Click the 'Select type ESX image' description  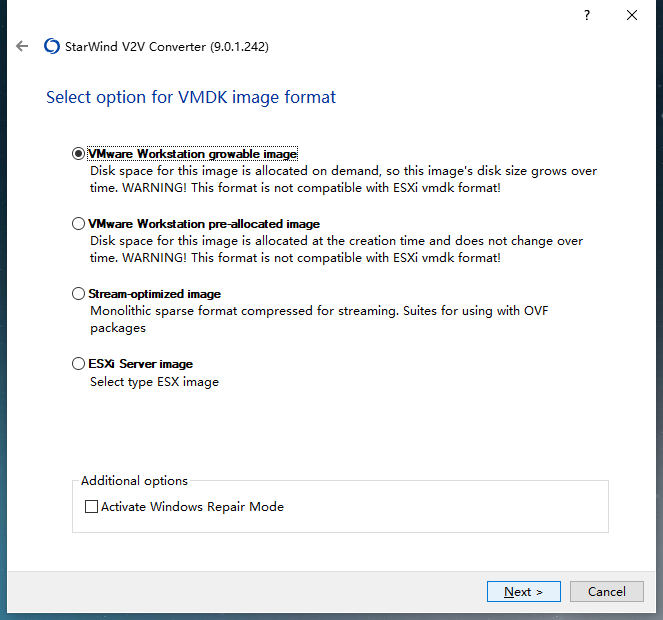(154, 382)
